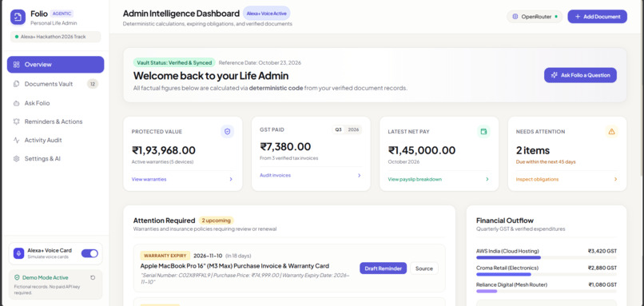Click the ₹7,380.00 GST paid amount
Viewport: 644px width, 306px height.
[x=285, y=147]
